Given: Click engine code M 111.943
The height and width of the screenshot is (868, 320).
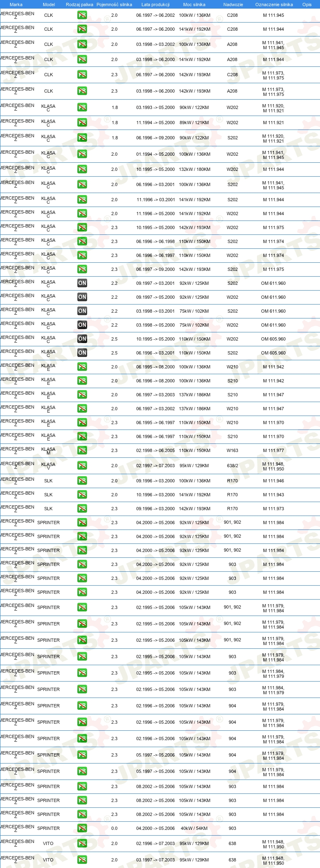Looking at the screenshot, I should (x=273, y=495).
